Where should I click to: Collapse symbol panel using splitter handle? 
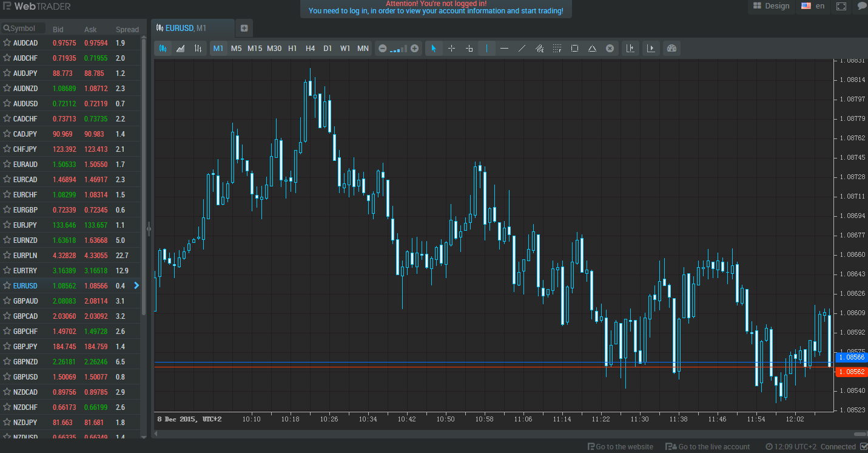pos(149,229)
